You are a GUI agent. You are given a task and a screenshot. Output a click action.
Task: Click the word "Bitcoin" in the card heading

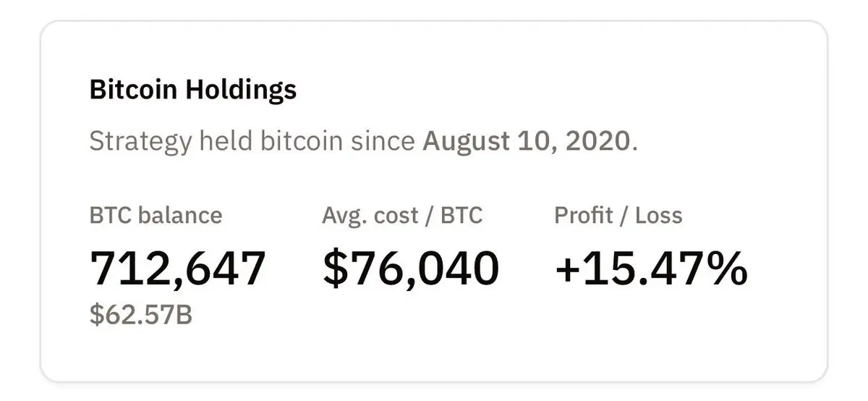click(133, 90)
